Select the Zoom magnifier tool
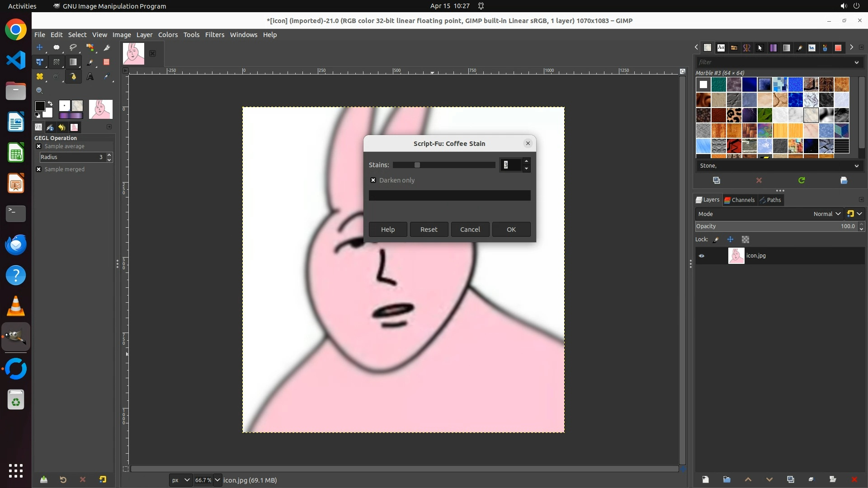The height and width of the screenshot is (488, 868). [x=40, y=91]
